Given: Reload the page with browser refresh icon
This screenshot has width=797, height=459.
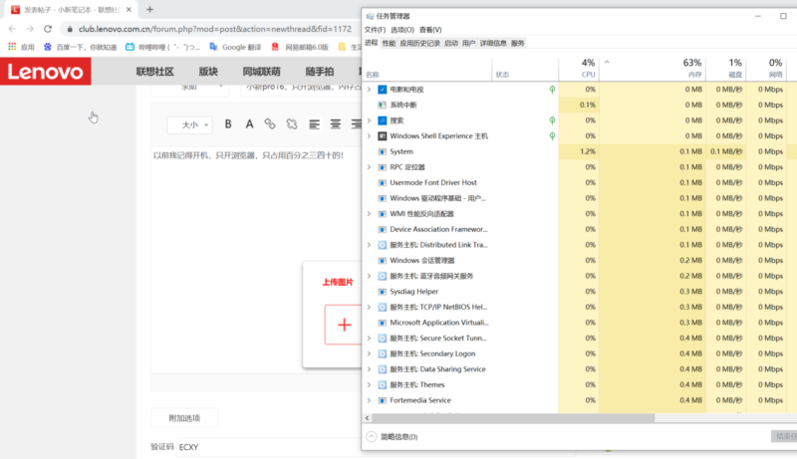Looking at the screenshot, I should point(47,29).
